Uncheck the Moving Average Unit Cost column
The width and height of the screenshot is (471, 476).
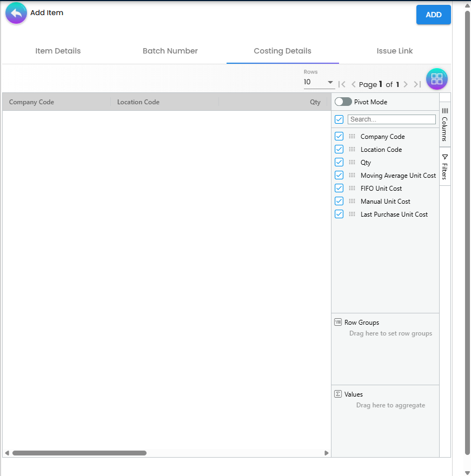(339, 175)
